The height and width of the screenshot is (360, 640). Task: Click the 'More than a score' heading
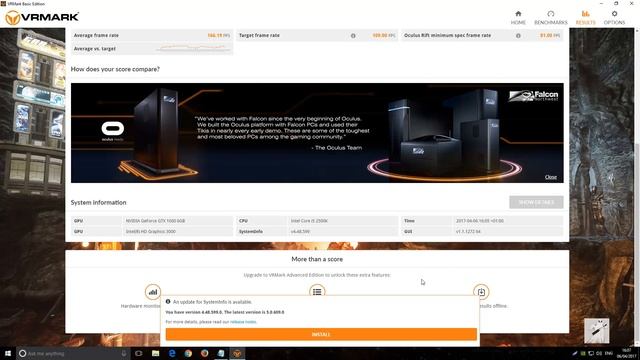tap(317, 259)
